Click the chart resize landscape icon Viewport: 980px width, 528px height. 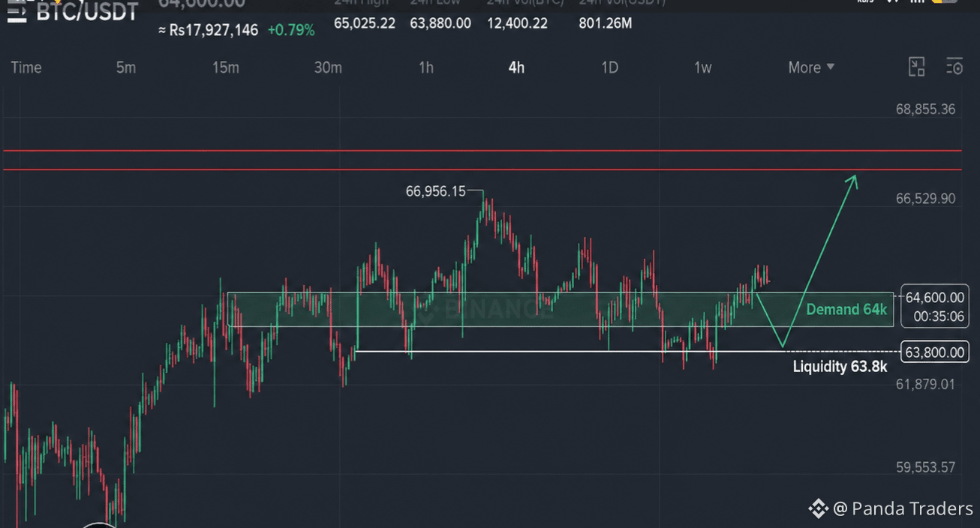click(x=916, y=67)
